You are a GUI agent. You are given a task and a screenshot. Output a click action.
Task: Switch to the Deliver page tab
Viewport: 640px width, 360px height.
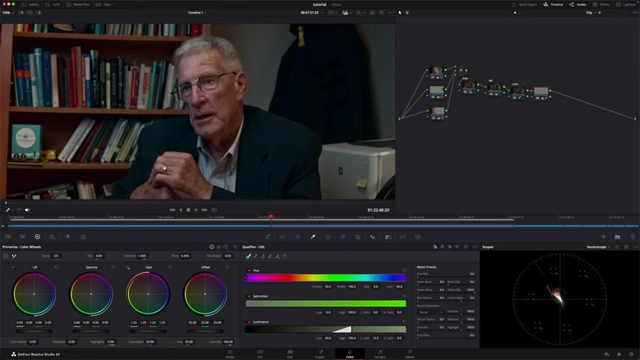tap(410, 354)
